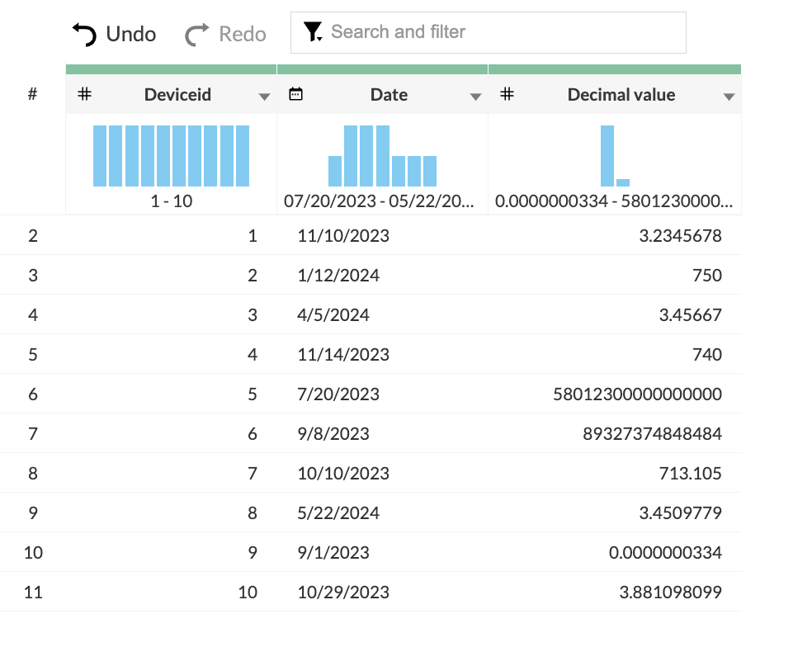Select the date cell 11/10/2023
The height and width of the screenshot is (647, 812).
point(343,236)
